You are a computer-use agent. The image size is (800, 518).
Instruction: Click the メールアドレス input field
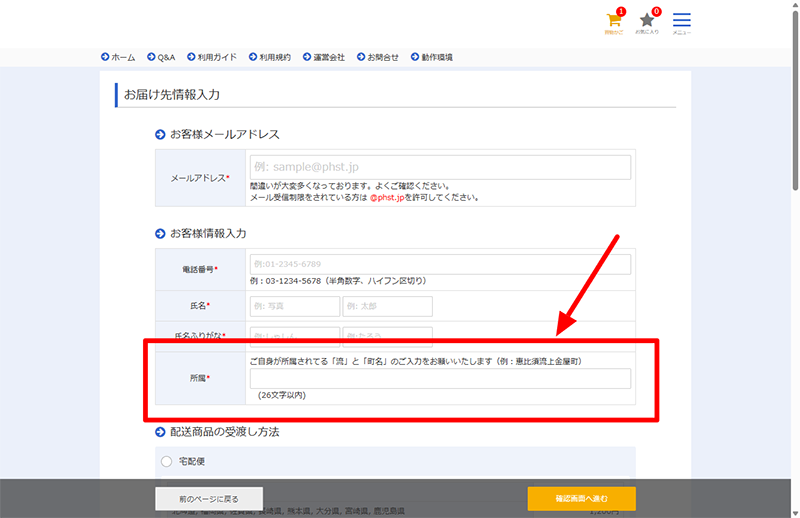pos(440,167)
